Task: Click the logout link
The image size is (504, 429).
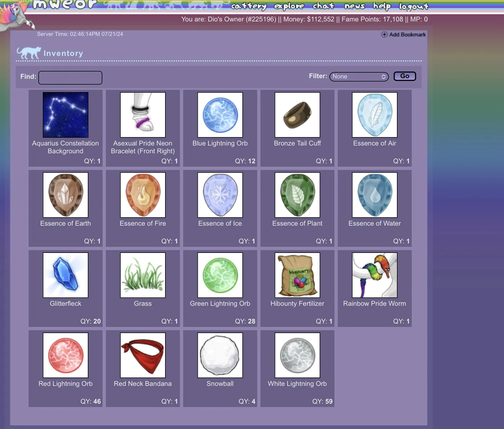Action: [413, 6]
